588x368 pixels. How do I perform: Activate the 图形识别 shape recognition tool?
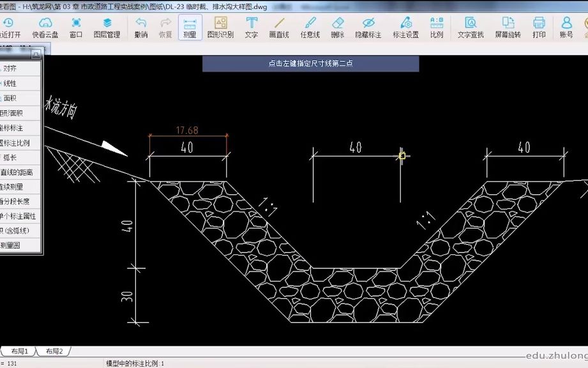coord(220,27)
